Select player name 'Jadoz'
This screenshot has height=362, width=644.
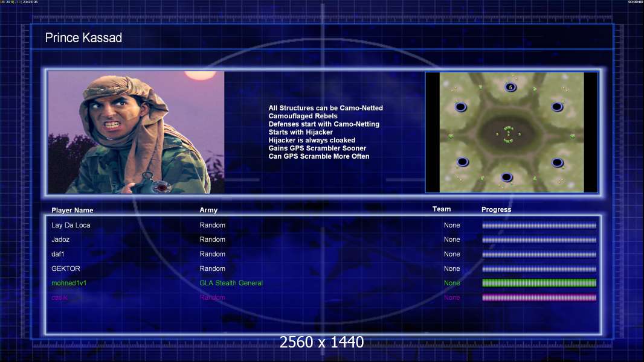pos(60,240)
